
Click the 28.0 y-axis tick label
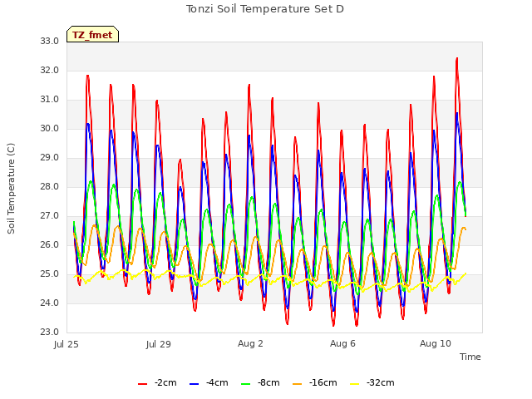coord(50,186)
